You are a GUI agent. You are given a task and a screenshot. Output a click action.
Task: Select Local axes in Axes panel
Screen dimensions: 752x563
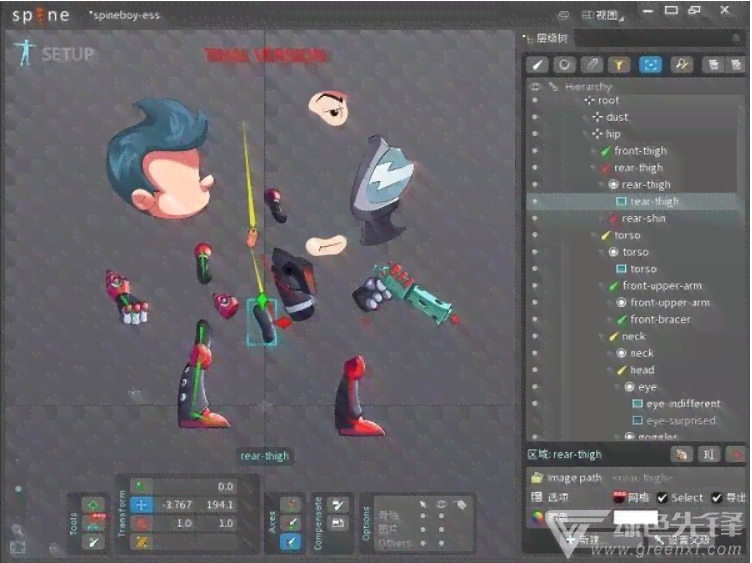point(291,504)
